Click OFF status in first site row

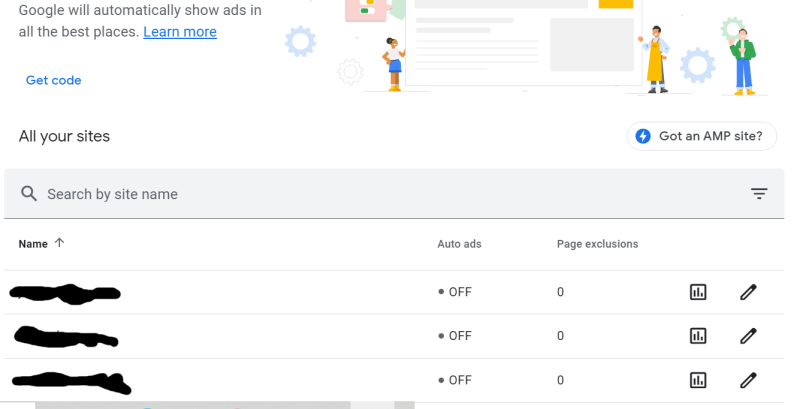[x=455, y=292]
